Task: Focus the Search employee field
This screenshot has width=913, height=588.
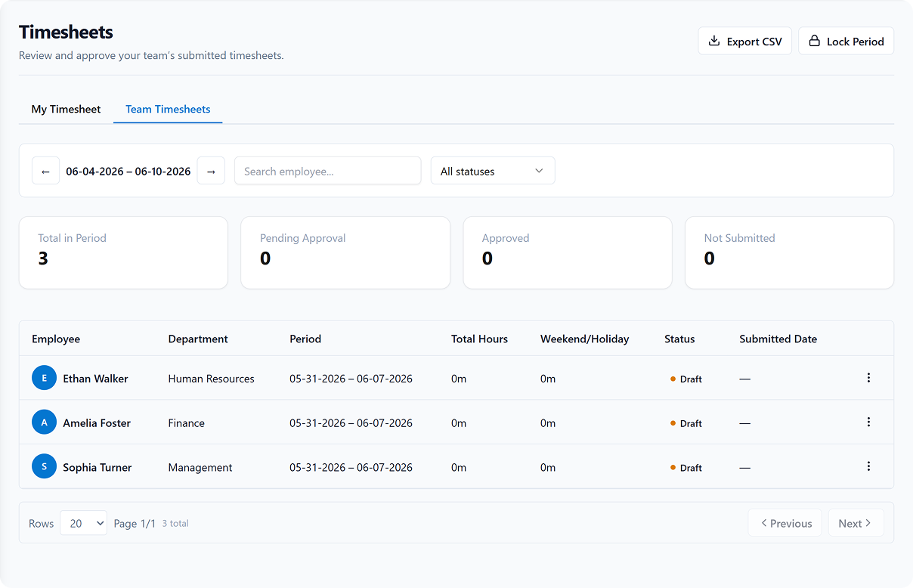Action: (327, 171)
